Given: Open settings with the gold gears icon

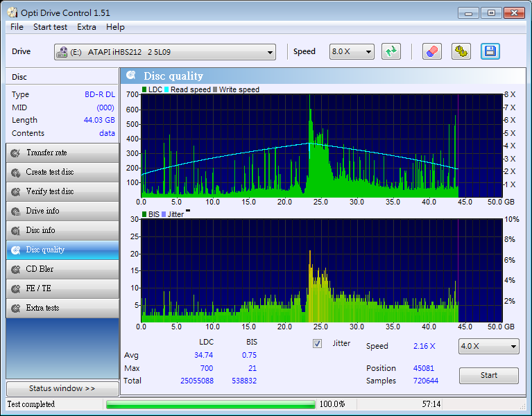Looking at the screenshot, I should pos(461,51).
